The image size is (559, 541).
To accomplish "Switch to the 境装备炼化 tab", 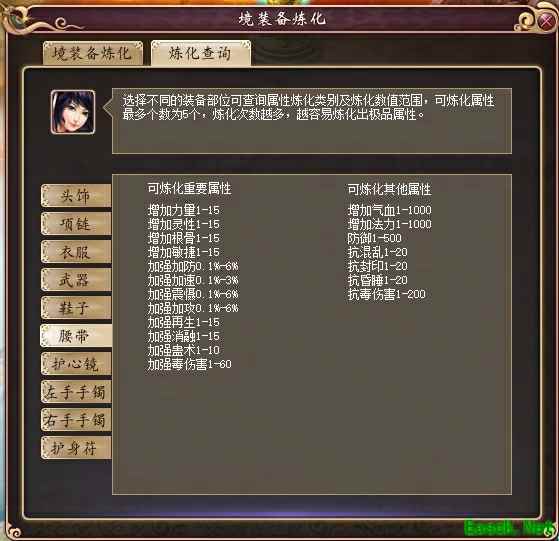I will [93, 53].
